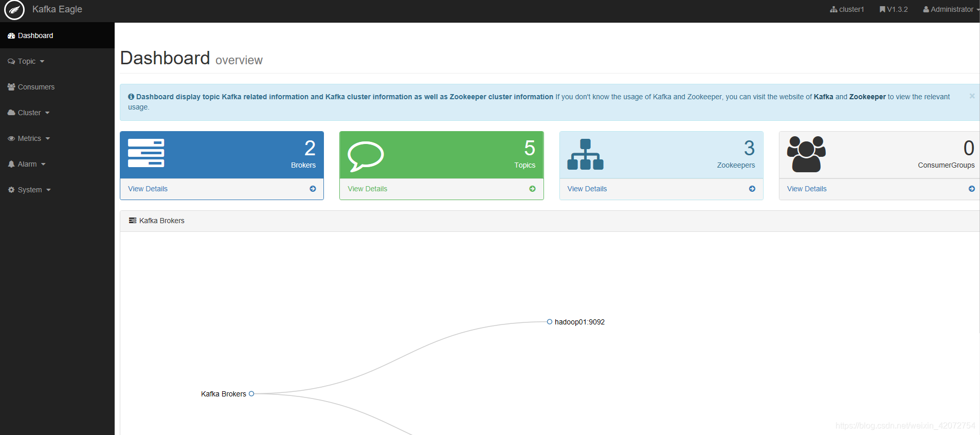The height and width of the screenshot is (435, 980).
Task: Open the Administrator user dropdown
Action: (x=951, y=9)
